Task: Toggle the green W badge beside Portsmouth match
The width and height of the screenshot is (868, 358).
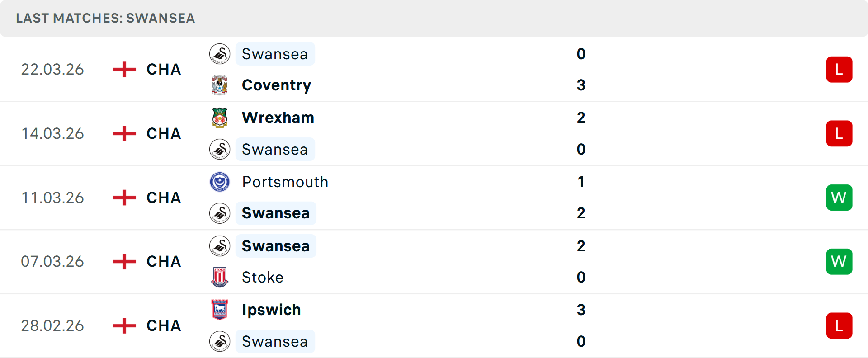Action: click(839, 198)
